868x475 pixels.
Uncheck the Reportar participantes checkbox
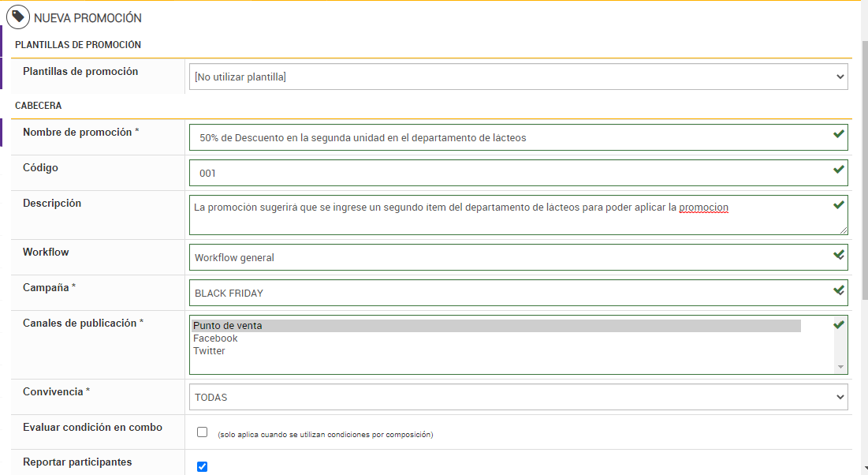click(x=202, y=466)
